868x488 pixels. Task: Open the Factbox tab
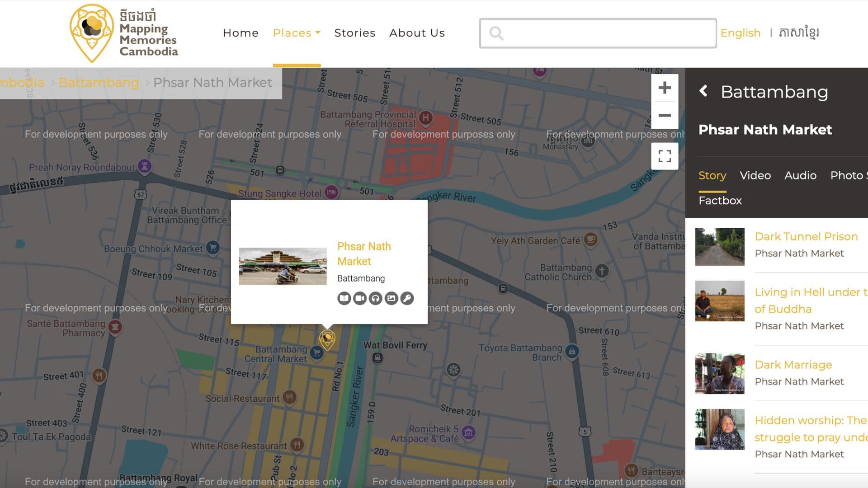[x=720, y=201]
